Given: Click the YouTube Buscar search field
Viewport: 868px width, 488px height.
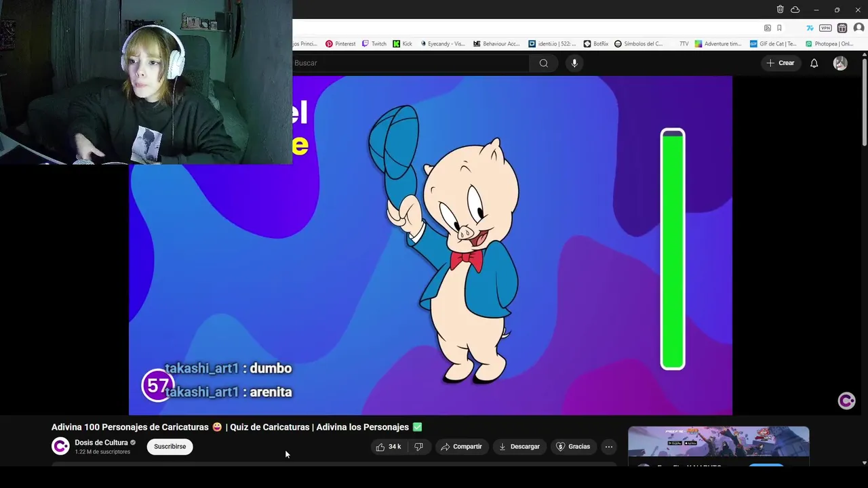Looking at the screenshot, I should point(410,63).
